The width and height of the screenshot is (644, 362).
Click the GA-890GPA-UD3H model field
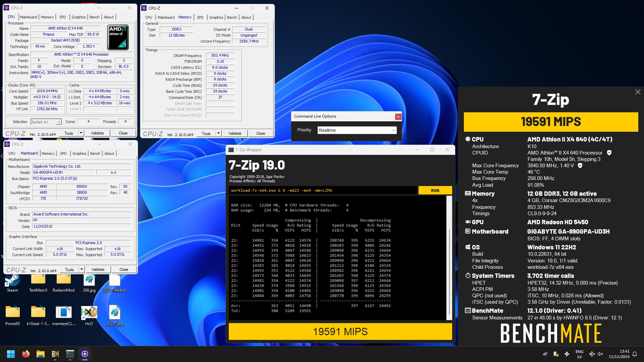click(63, 172)
